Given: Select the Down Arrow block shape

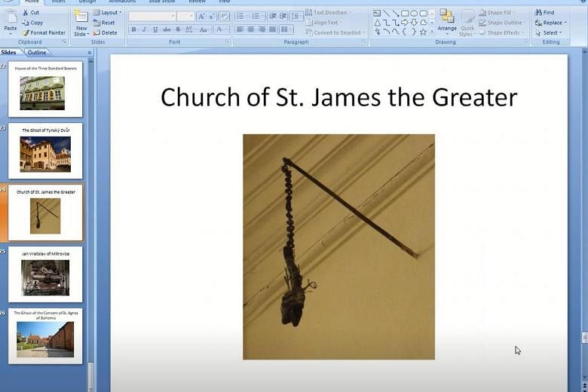Looking at the screenshot, I should tap(414, 23).
